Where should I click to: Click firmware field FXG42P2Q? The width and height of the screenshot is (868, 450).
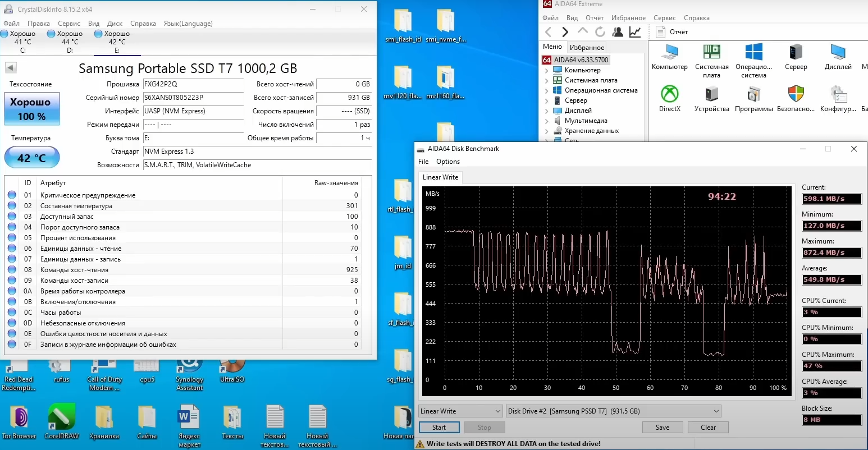193,84
